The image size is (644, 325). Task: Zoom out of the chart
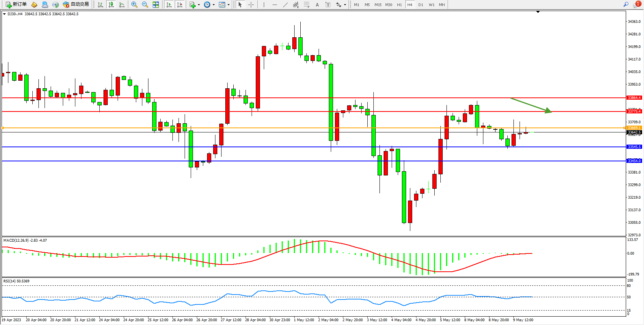coord(145,5)
